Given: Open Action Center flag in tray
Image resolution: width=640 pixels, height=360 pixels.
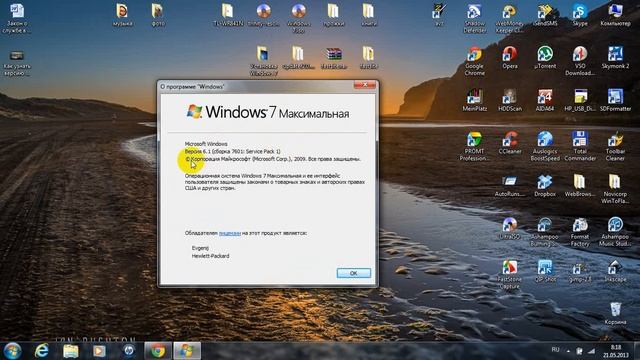Looking at the screenshot, I should tap(579, 351).
